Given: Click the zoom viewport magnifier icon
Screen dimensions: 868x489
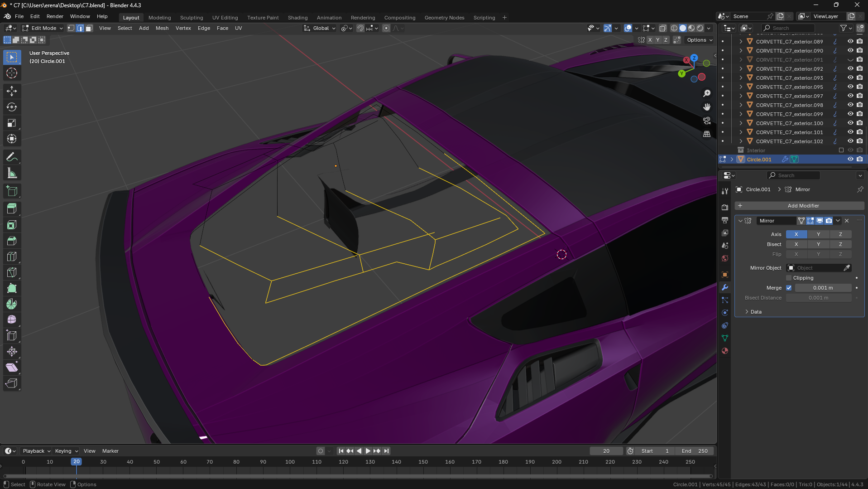Looking at the screenshot, I should click(707, 93).
